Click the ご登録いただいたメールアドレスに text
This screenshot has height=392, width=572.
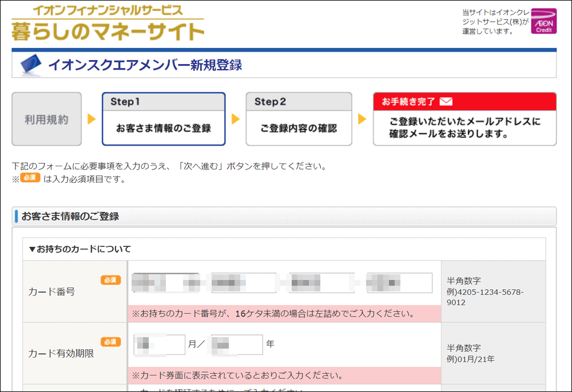click(x=464, y=121)
